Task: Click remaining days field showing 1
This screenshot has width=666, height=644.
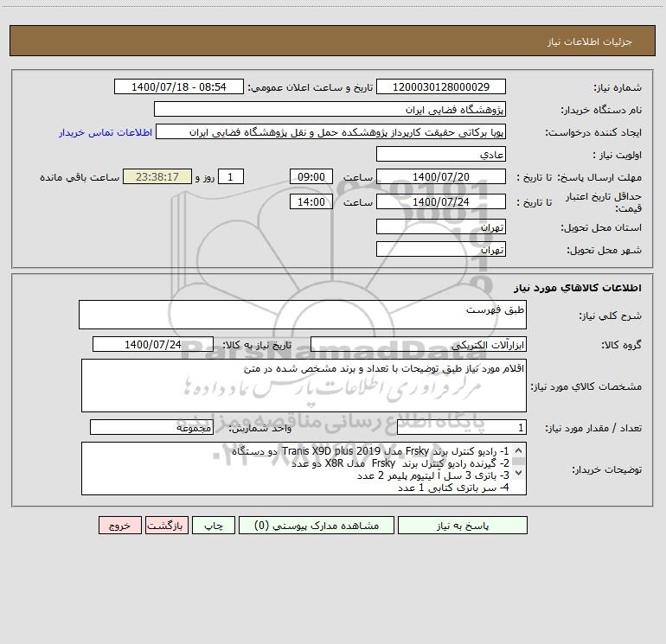Action: tap(231, 177)
